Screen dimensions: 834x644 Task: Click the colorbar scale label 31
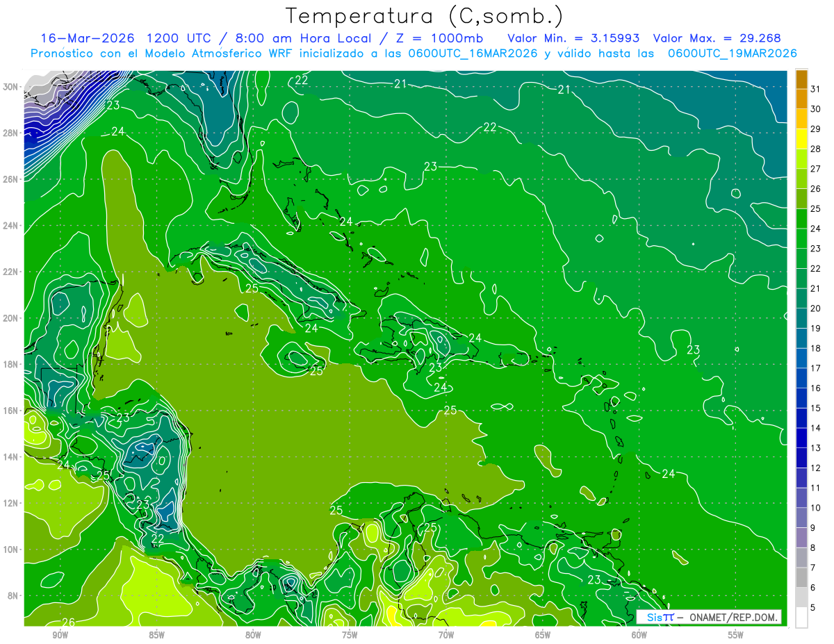click(816, 88)
